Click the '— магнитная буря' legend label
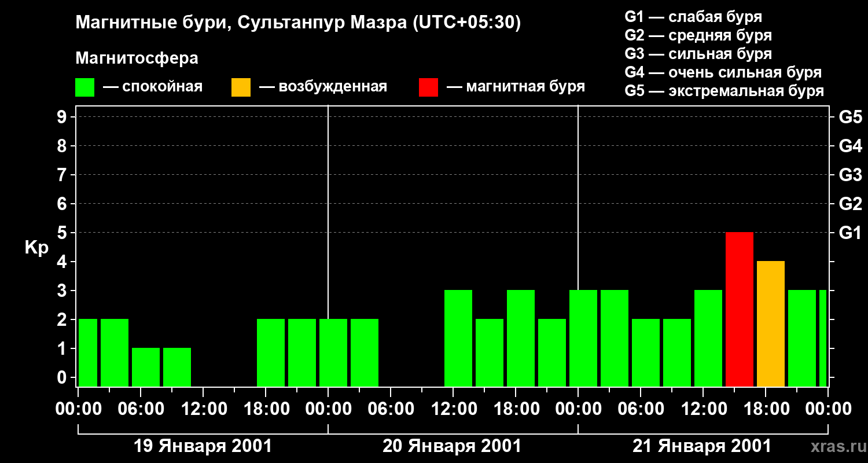Screen dimensions: 868x463 516,87
